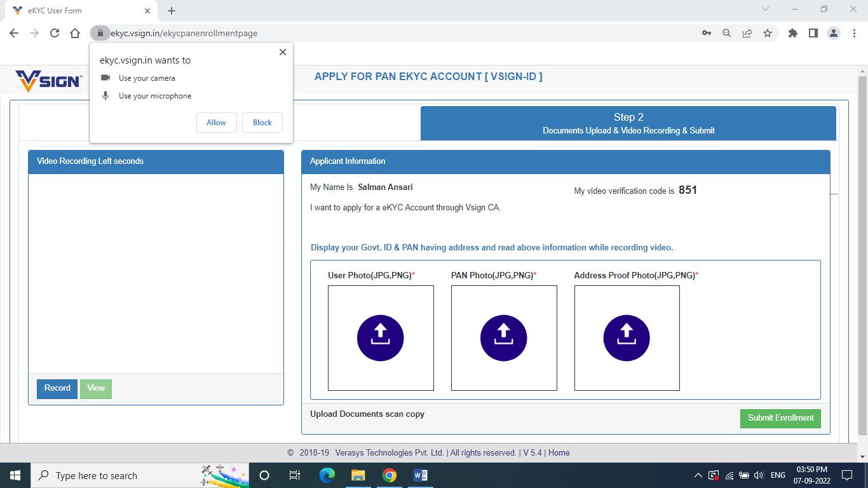Click the page vertical scrollbar

[862, 254]
